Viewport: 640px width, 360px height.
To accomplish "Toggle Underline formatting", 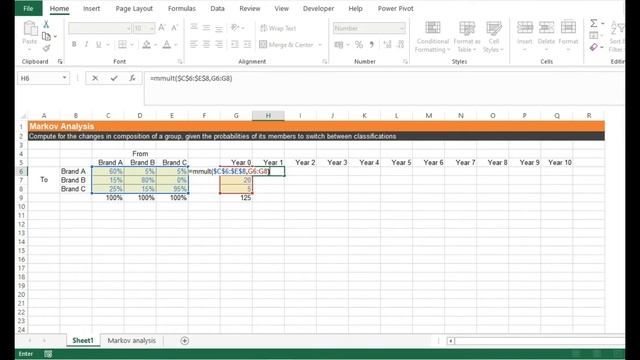I will pyautogui.click(x=98, y=44).
